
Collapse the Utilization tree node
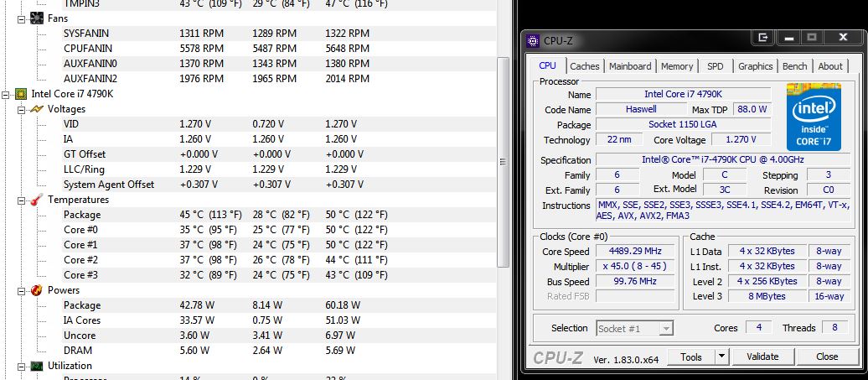pos(22,366)
